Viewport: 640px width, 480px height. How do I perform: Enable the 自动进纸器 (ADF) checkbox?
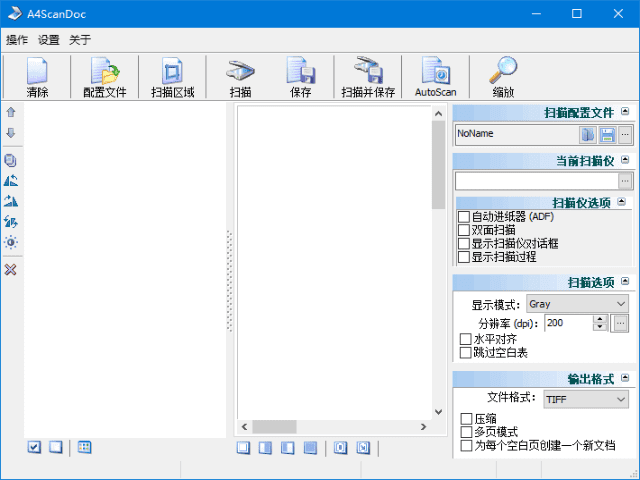(464, 217)
